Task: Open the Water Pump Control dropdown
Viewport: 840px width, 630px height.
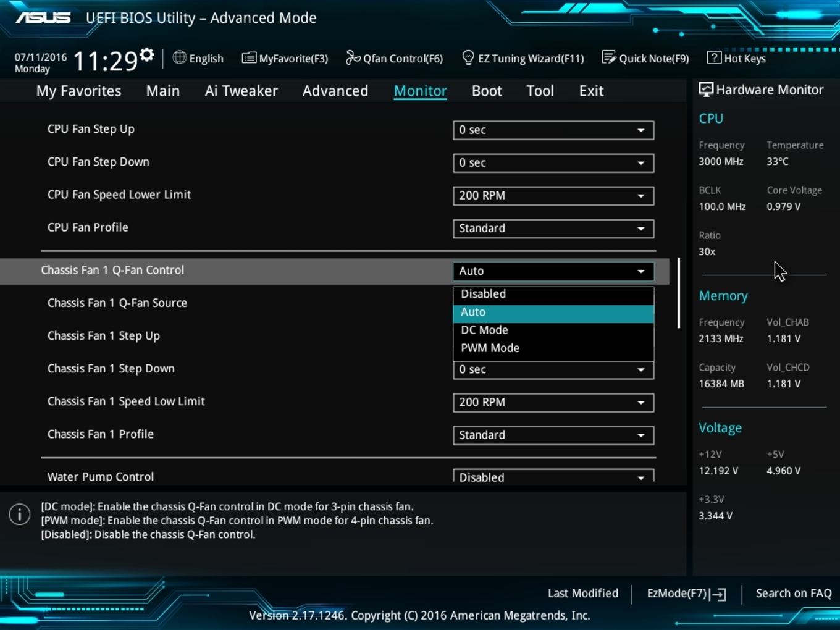Action: [553, 476]
